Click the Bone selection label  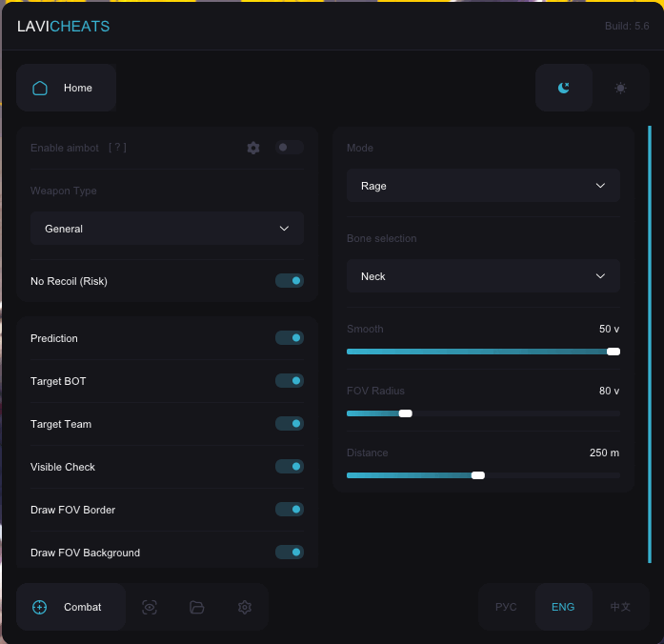[382, 238]
